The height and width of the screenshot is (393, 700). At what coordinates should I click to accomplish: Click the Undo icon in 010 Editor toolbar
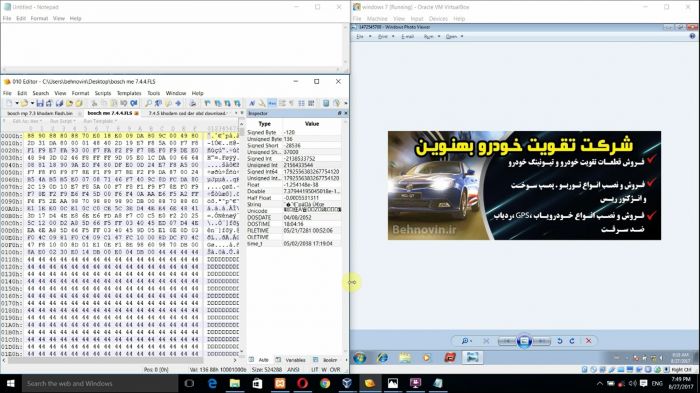124,103
